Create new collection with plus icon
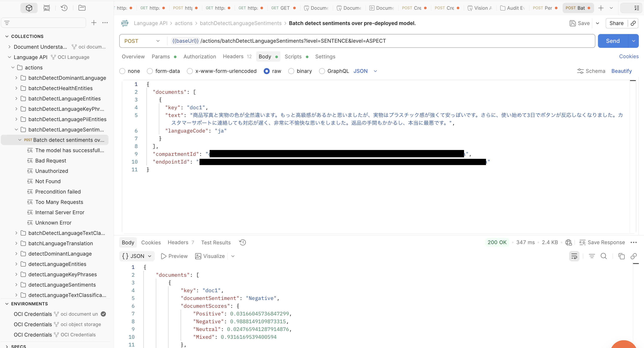The image size is (644, 348). [x=94, y=23]
